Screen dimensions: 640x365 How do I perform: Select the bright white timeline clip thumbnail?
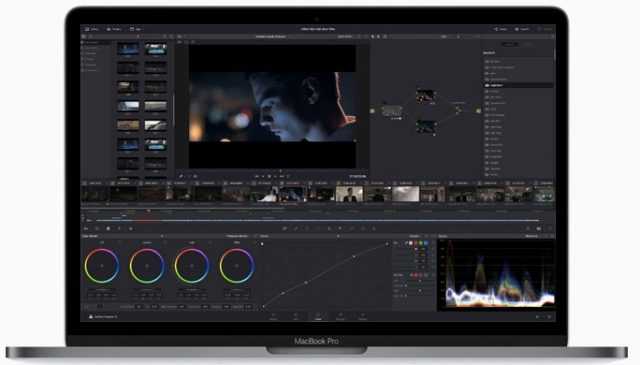[406, 194]
